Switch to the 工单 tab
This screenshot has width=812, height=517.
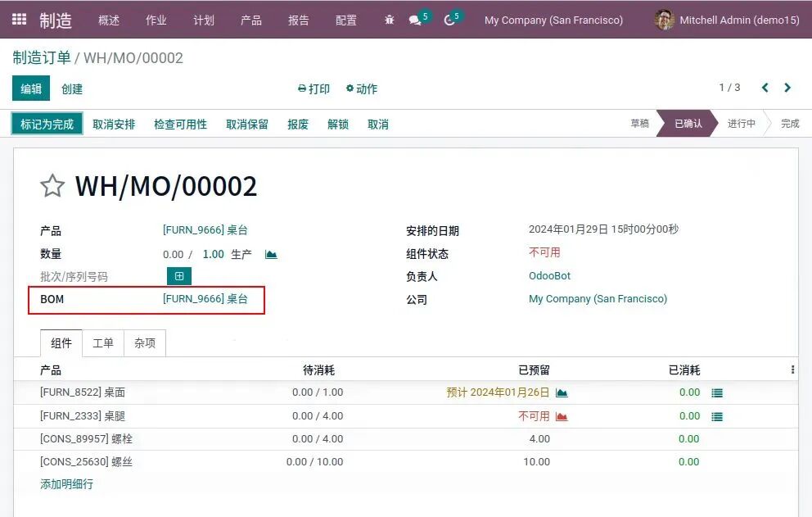pyautogui.click(x=103, y=343)
